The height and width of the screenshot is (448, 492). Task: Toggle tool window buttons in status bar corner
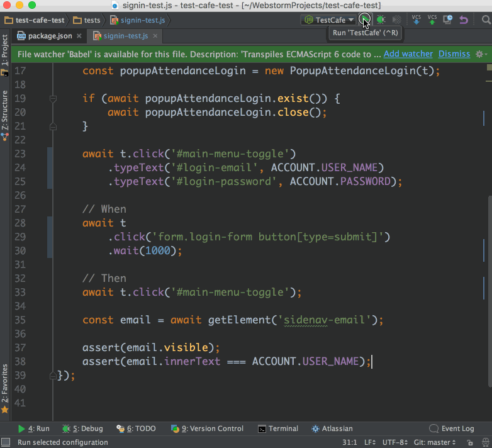6,442
